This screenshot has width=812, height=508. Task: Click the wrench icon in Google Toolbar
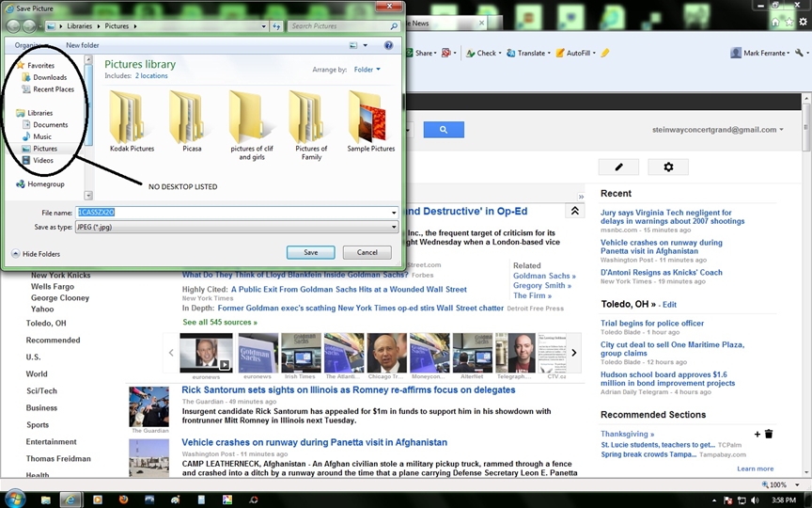[799, 53]
